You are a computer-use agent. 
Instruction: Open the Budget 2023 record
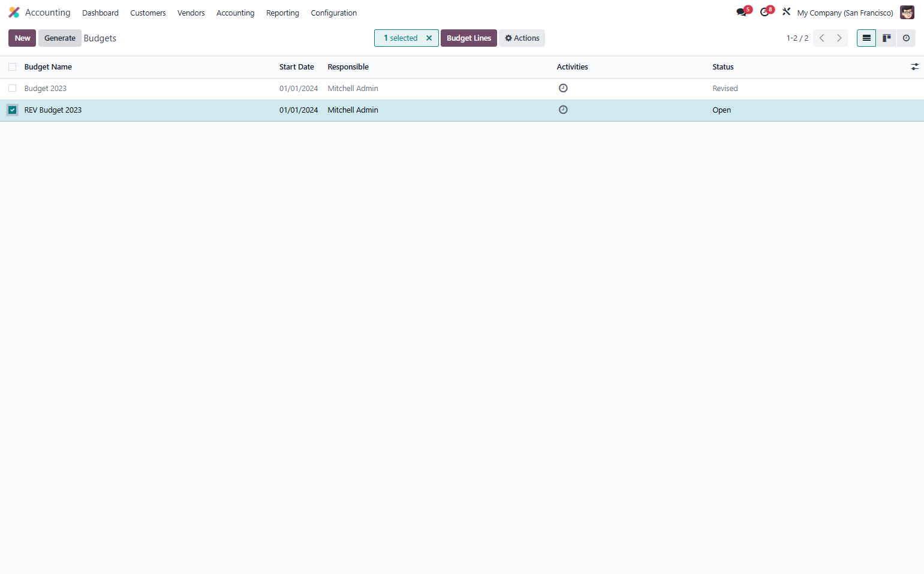[46, 88]
